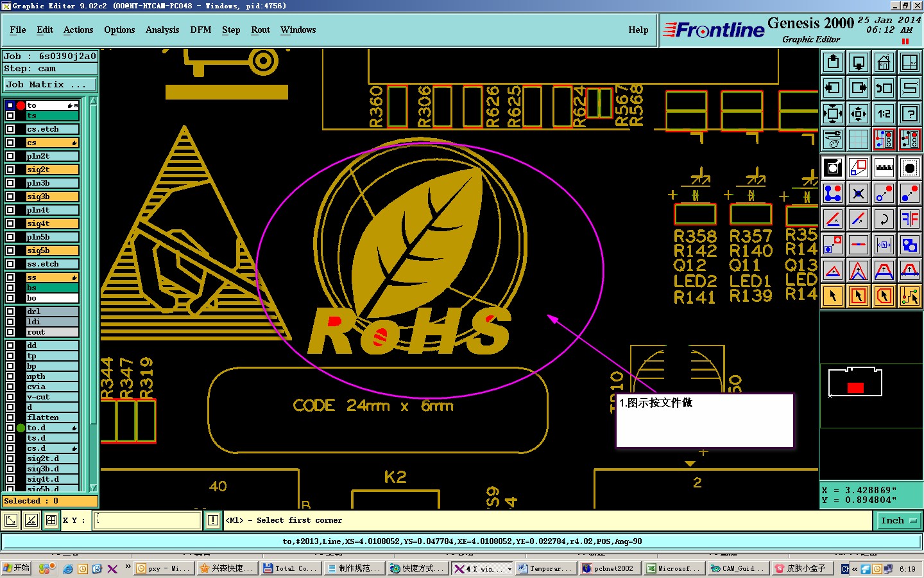Click the Home view icon
924x578 pixels.
pos(884,62)
